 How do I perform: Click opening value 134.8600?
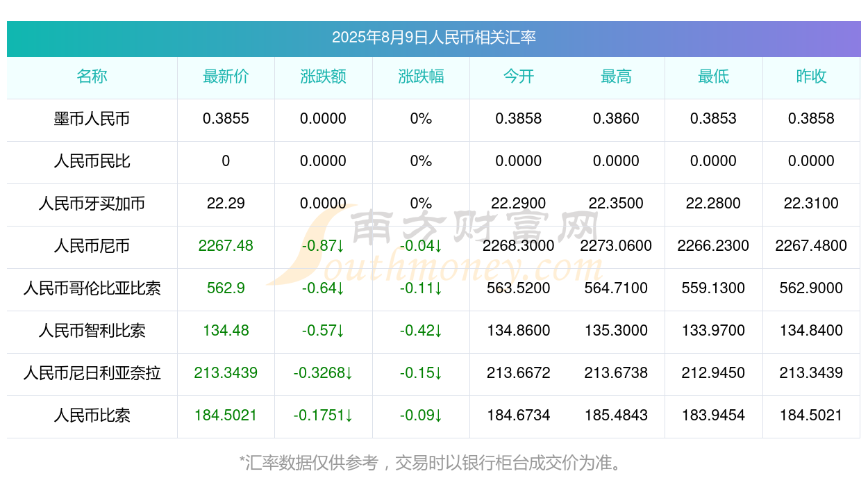(518, 331)
